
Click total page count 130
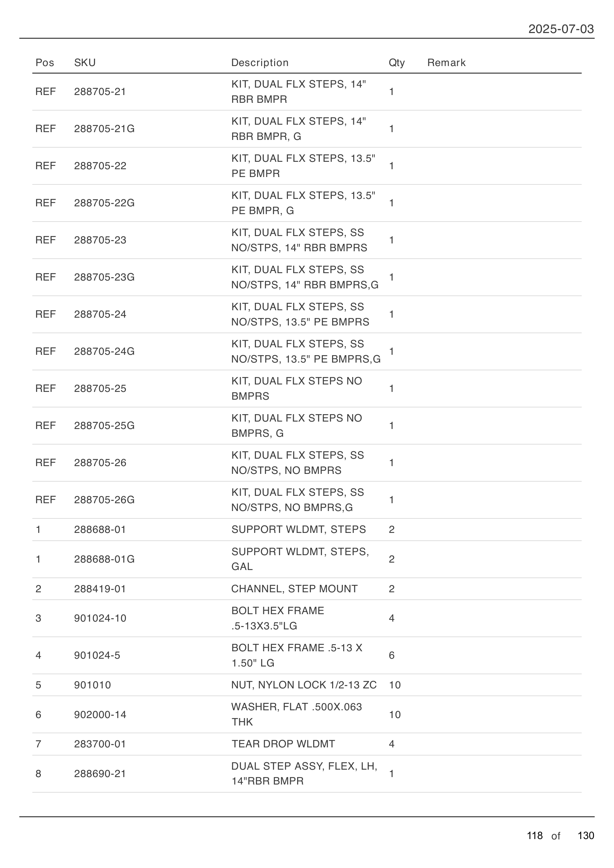(x=586, y=835)
